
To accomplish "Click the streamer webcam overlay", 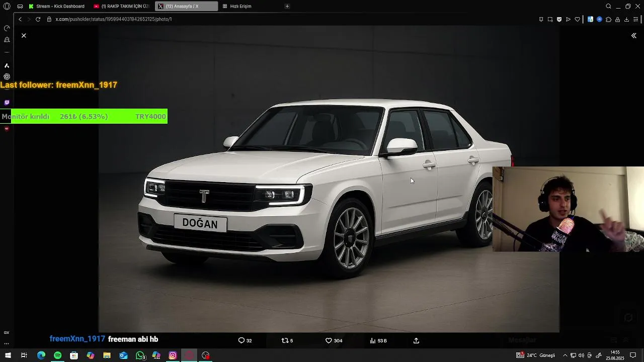I will [568, 209].
